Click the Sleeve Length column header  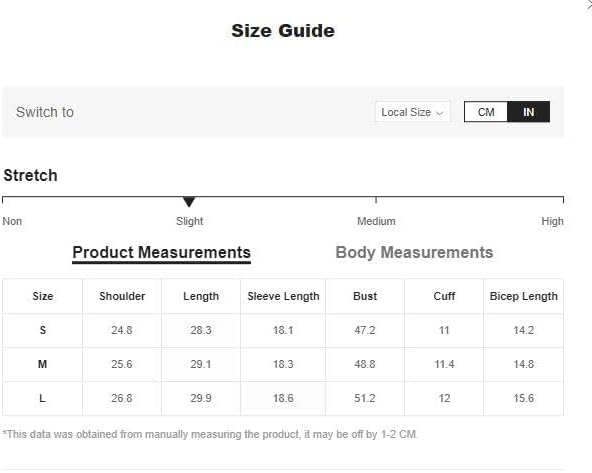coord(283,296)
